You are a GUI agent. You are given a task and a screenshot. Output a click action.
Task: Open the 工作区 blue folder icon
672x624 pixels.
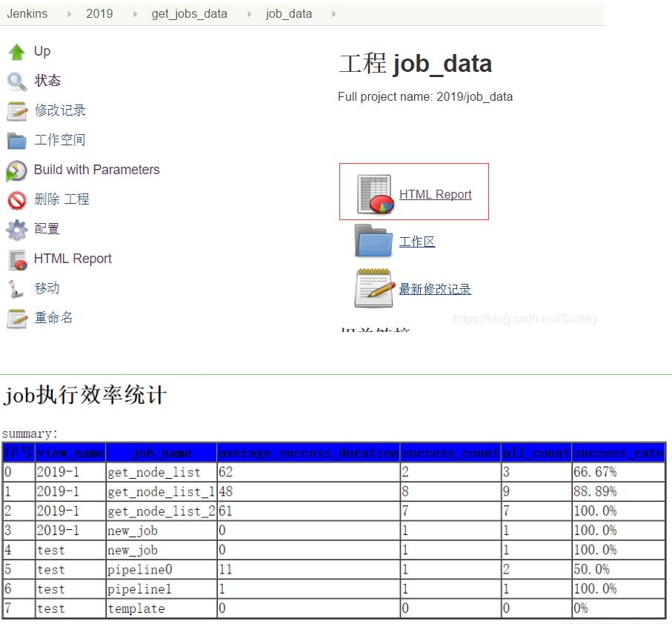click(373, 240)
